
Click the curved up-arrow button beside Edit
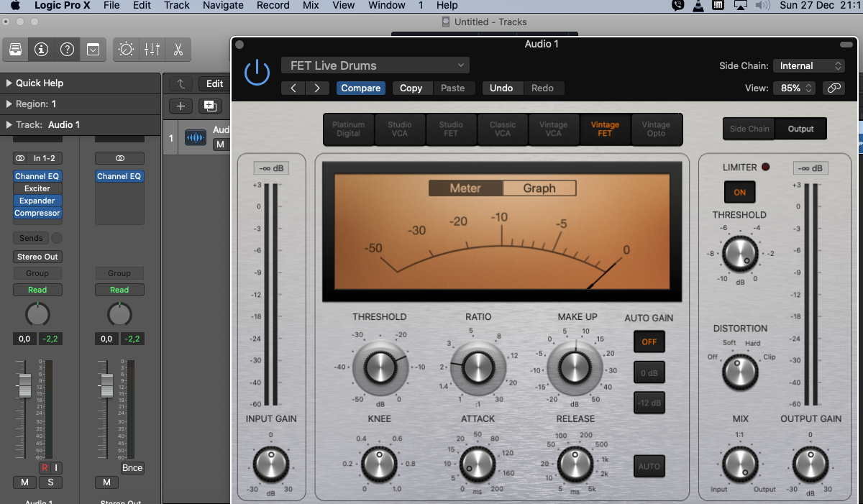tap(181, 83)
